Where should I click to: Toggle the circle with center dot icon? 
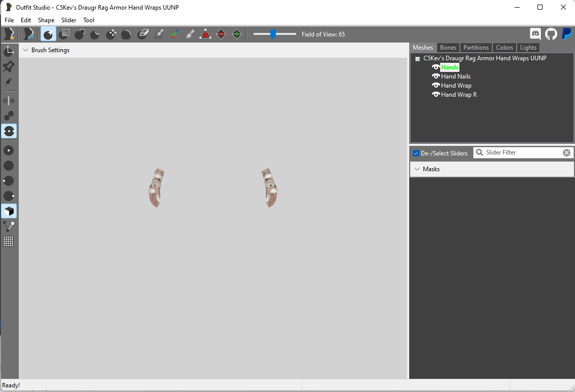tap(9, 150)
